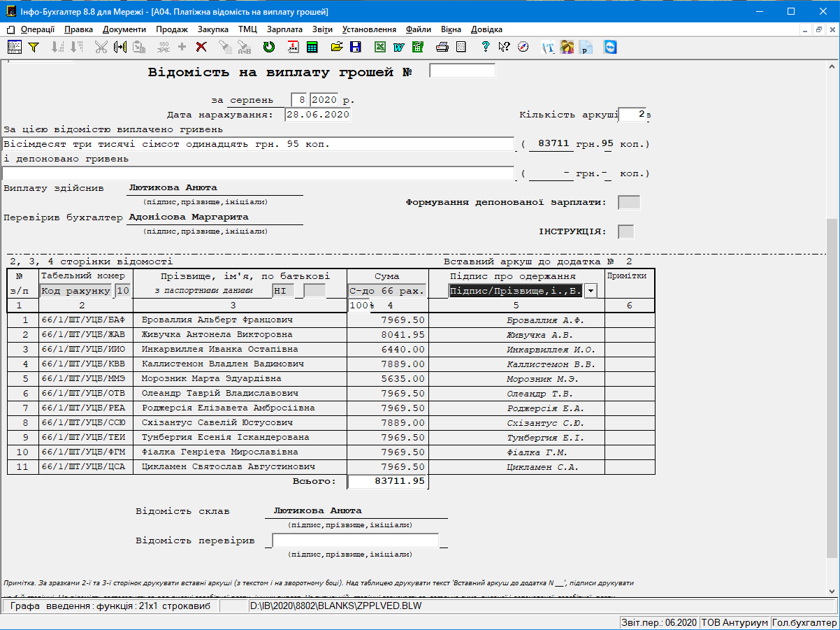Open the Довідка menu
The height and width of the screenshot is (630, 840).
[x=486, y=29]
